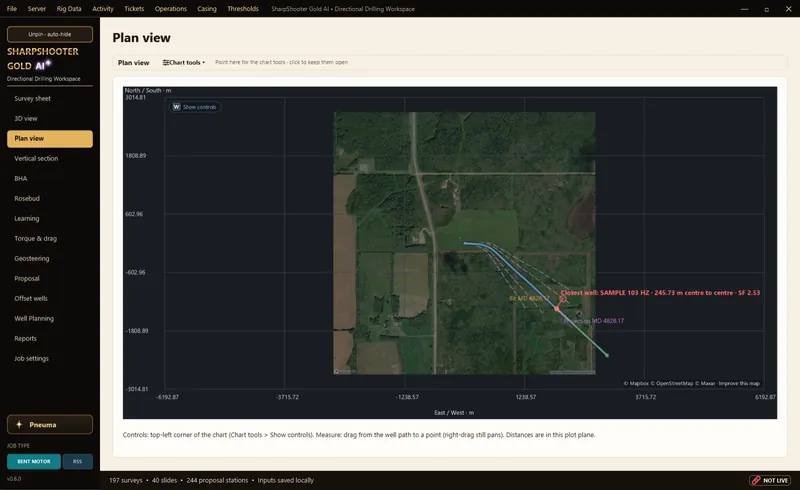Click the NOT LIVE link icon

pos(756,480)
